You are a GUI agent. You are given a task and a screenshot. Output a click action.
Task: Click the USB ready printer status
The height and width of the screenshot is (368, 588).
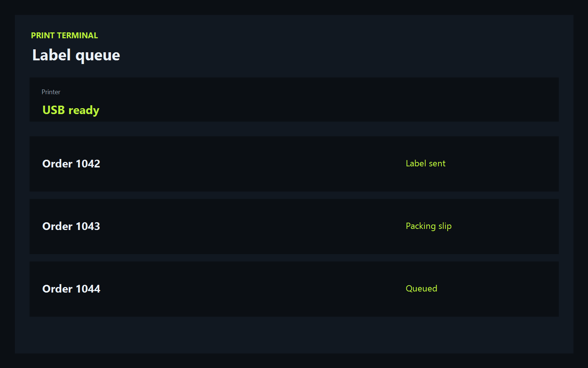click(x=71, y=110)
